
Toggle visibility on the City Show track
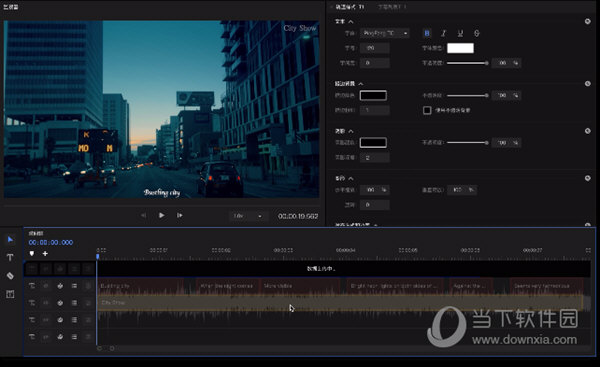pos(46,303)
